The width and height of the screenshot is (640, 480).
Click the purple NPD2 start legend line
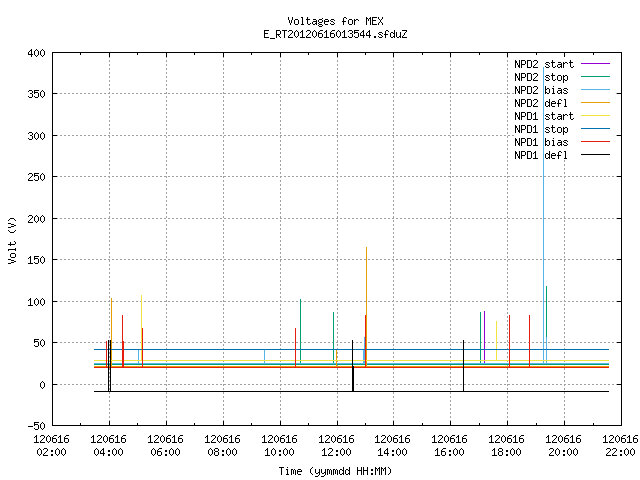pyautogui.click(x=595, y=64)
